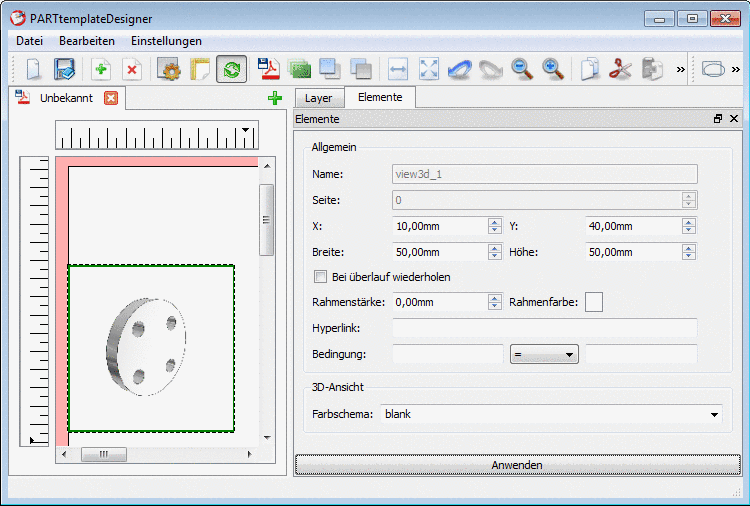Click into the Hyperlink field
The image size is (750, 506).
click(x=544, y=328)
